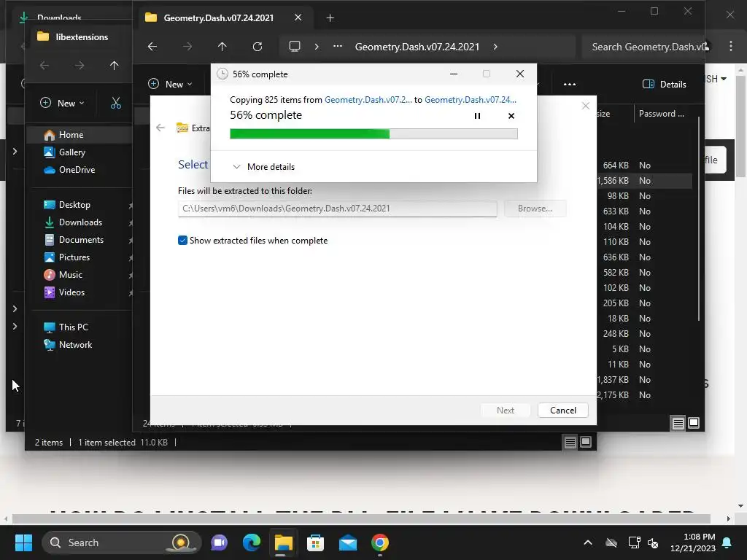Click the extraction folder path field

[337, 209]
